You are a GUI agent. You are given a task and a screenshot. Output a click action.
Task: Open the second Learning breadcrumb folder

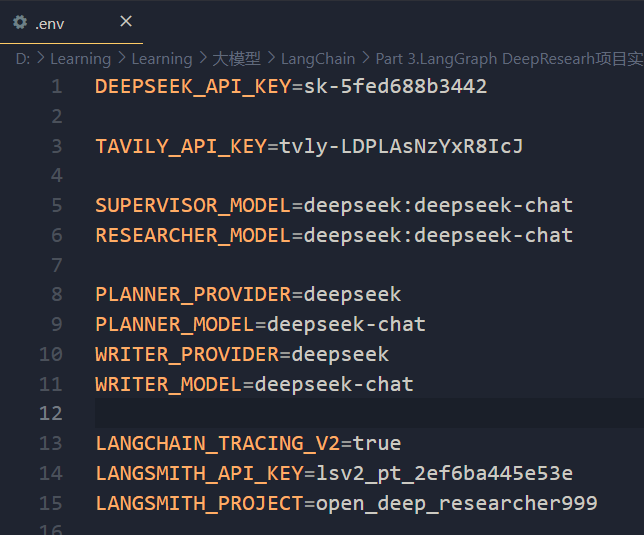pos(162,59)
